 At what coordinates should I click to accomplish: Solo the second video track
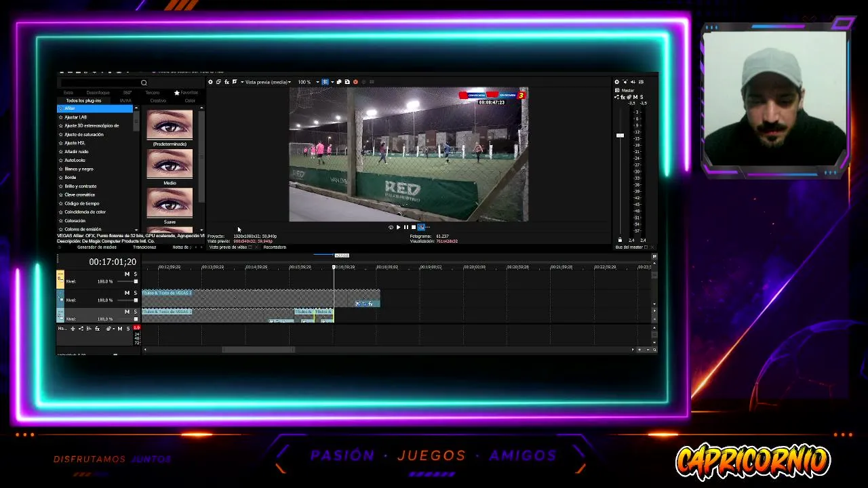click(x=135, y=293)
